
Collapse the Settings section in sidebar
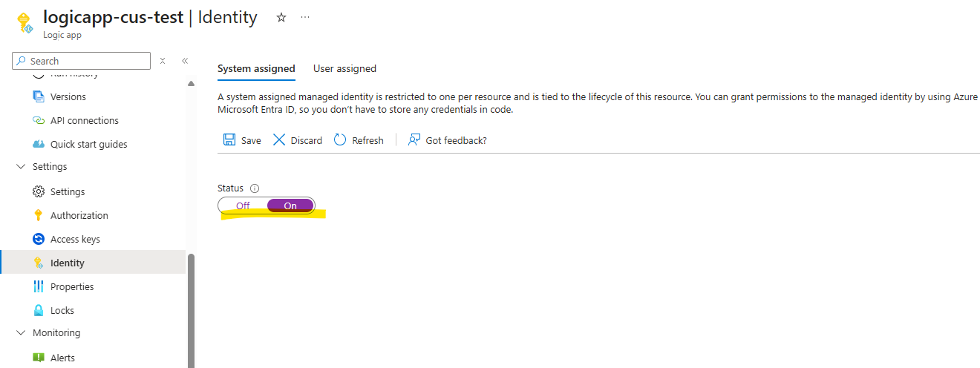click(x=20, y=167)
